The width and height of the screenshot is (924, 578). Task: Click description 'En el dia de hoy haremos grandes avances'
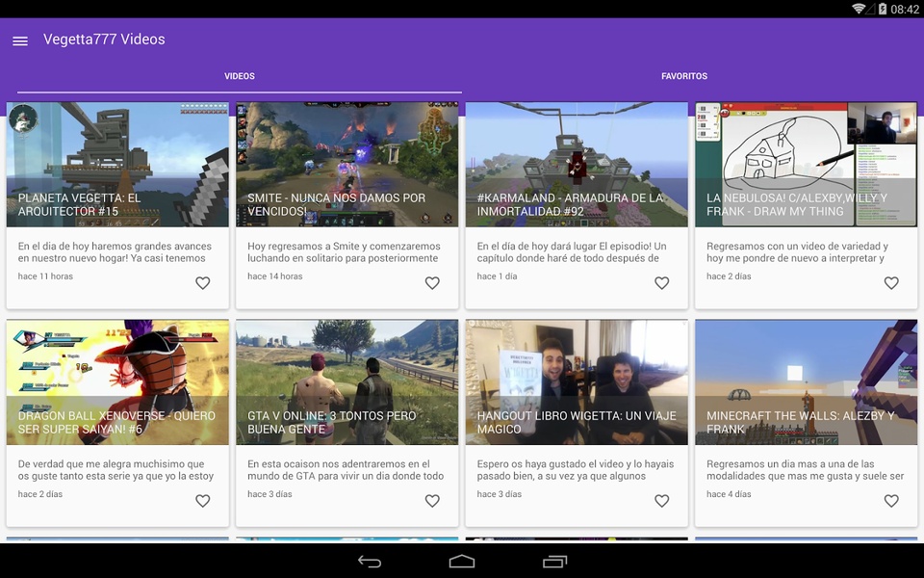[115, 252]
